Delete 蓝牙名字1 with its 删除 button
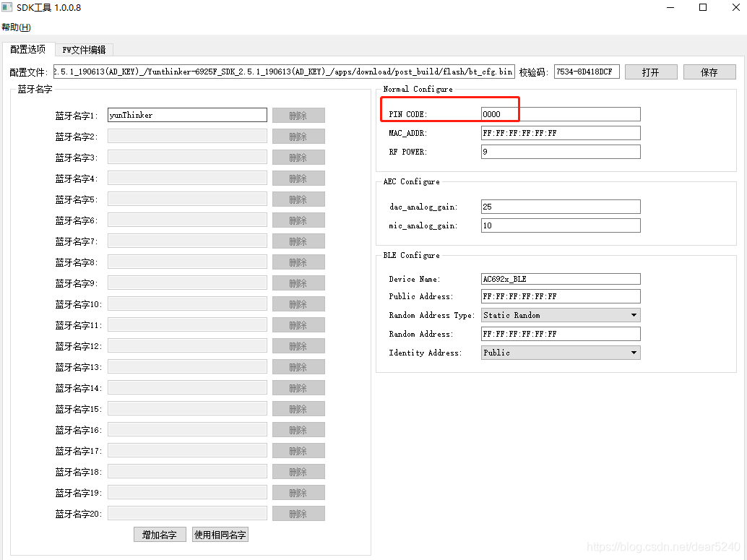Viewport: 747px width, 560px height. click(x=298, y=116)
